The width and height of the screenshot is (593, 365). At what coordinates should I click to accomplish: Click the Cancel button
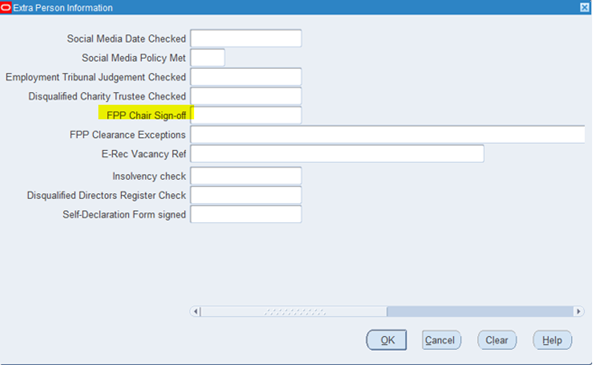(441, 340)
